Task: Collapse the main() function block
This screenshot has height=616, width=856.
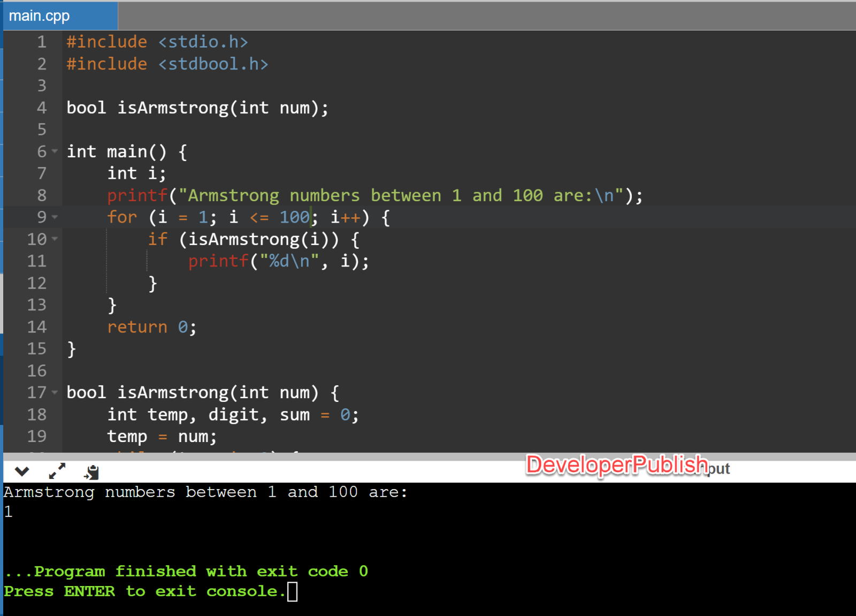Action: tap(55, 151)
